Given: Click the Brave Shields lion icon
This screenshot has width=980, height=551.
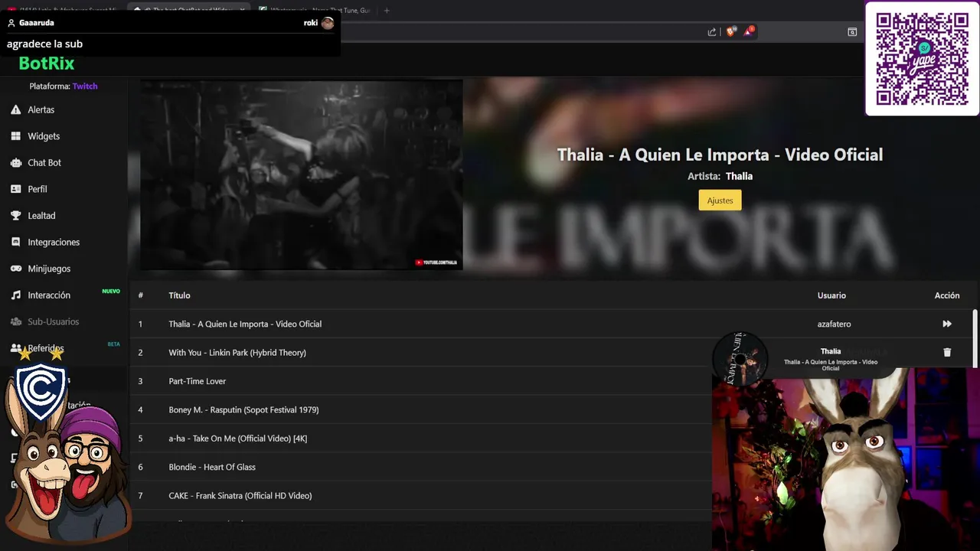Looking at the screenshot, I should pyautogui.click(x=730, y=31).
